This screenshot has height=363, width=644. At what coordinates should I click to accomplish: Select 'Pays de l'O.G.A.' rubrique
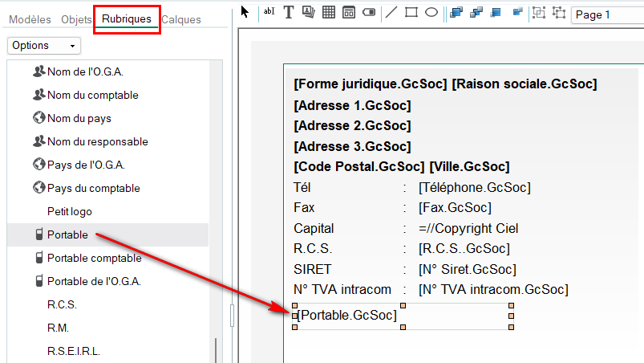[x=86, y=165]
